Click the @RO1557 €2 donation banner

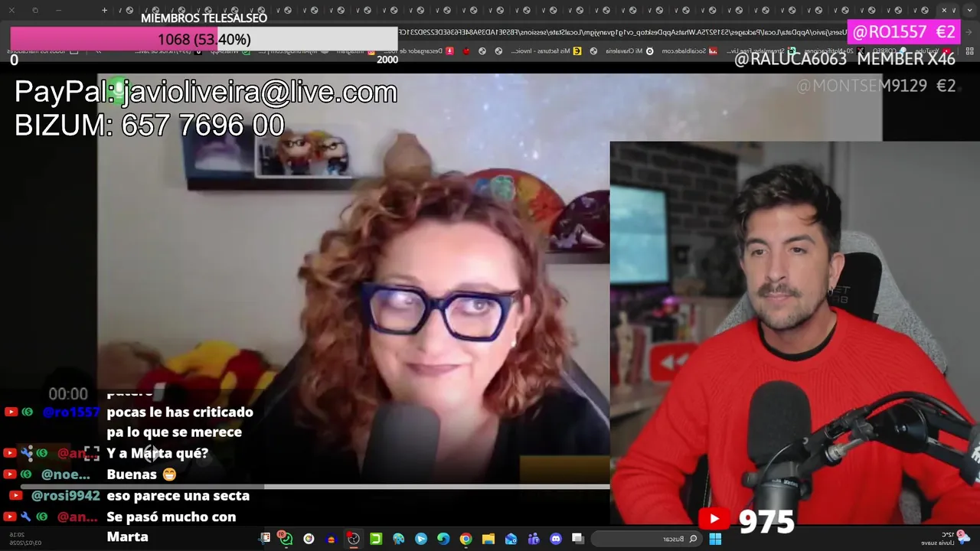(x=903, y=31)
